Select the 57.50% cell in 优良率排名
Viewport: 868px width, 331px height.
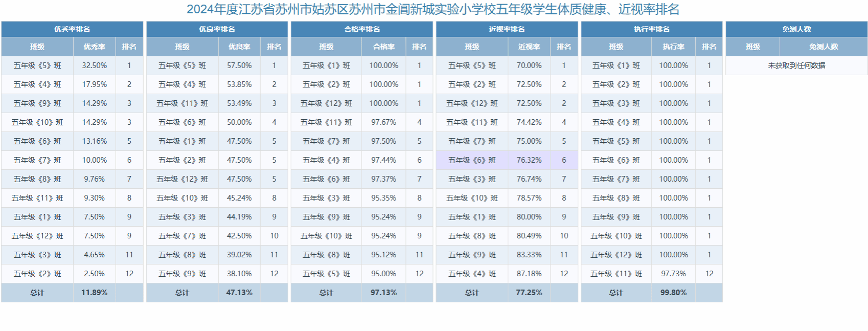click(239, 65)
